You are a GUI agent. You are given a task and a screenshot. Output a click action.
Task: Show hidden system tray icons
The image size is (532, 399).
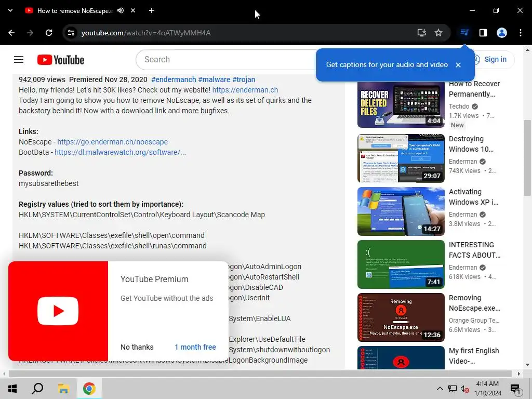click(x=440, y=389)
